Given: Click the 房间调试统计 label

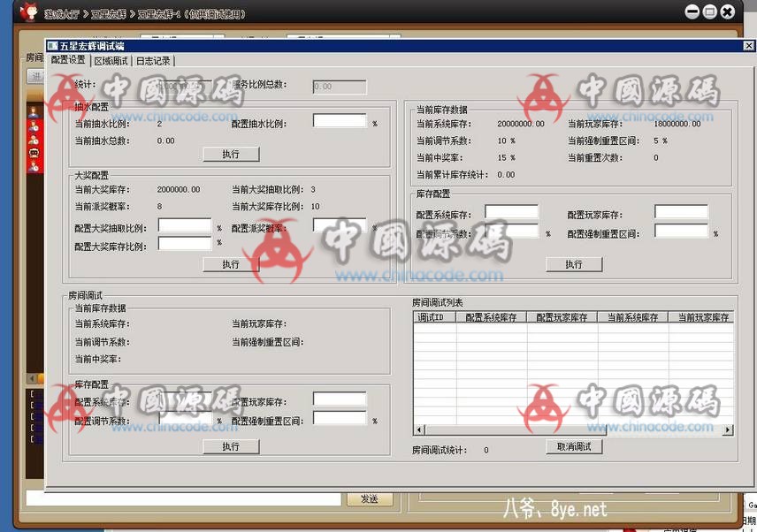Looking at the screenshot, I should 440,450.
